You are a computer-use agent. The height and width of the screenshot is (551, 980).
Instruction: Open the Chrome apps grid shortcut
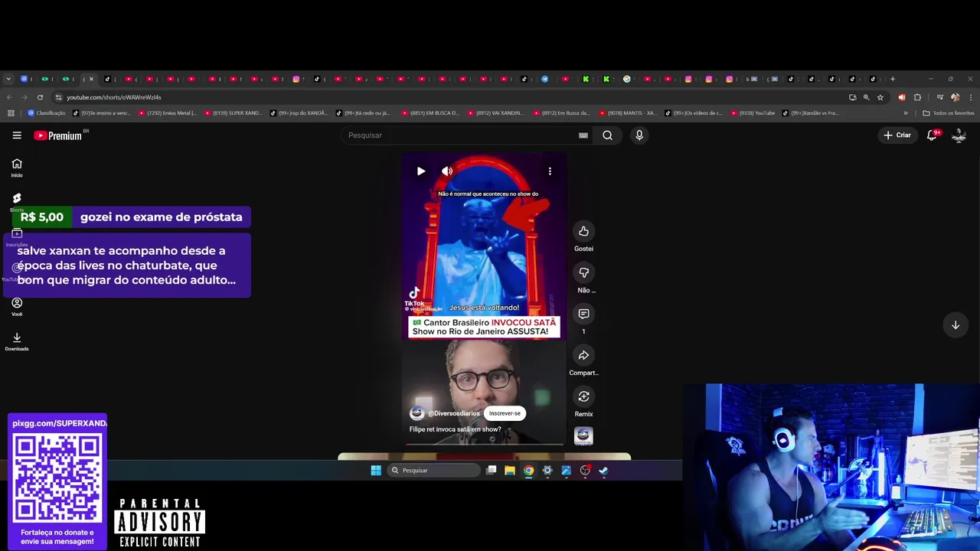point(11,113)
